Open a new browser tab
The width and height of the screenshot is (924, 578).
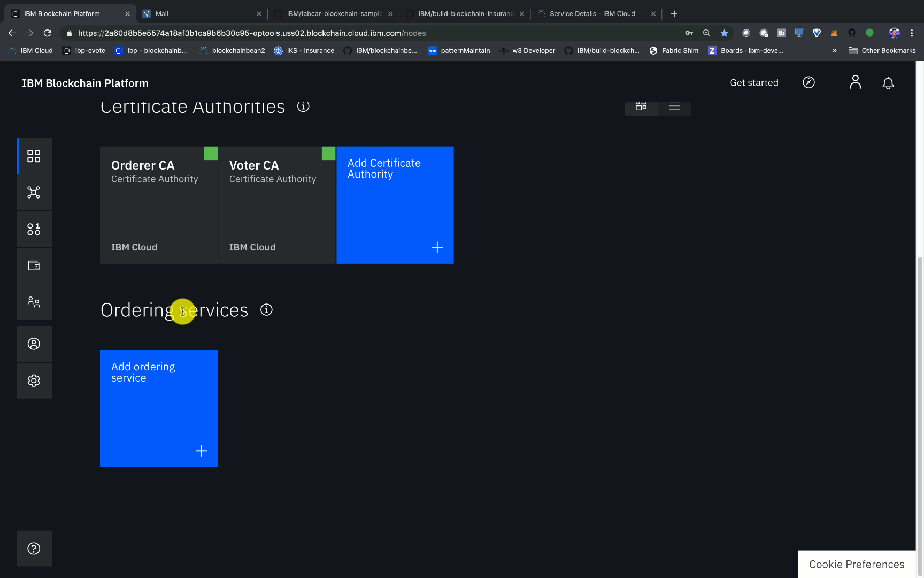(674, 13)
